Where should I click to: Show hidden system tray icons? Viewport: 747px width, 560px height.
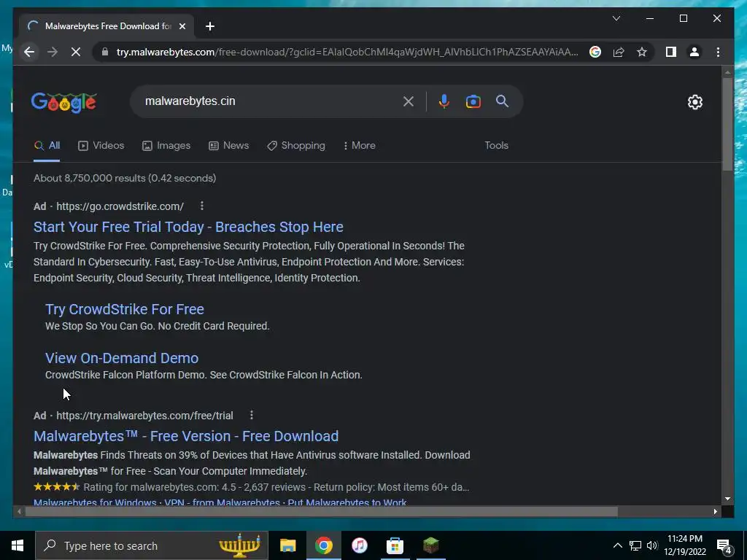coord(617,545)
